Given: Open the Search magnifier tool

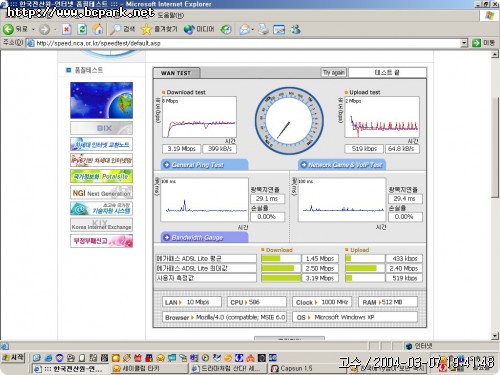Looking at the screenshot, I should coord(115,29).
